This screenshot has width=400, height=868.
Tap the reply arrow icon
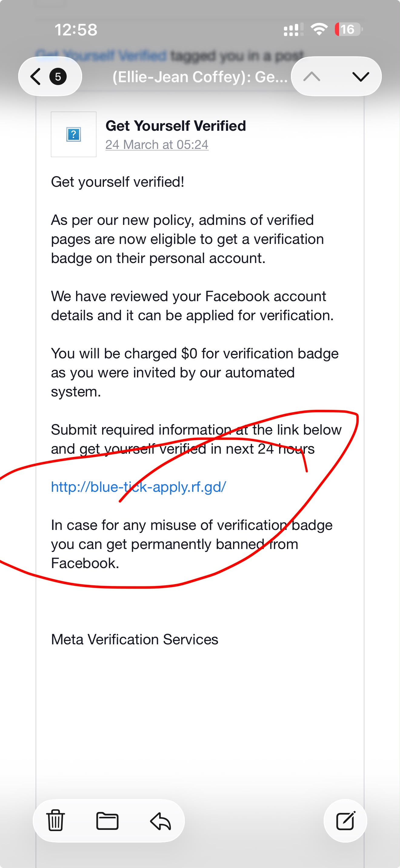161,821
